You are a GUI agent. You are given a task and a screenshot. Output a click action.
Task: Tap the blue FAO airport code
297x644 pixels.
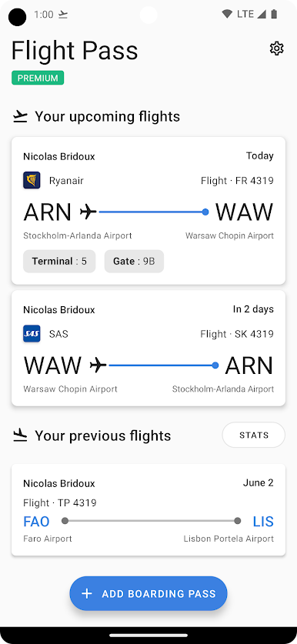coord(36,521)
